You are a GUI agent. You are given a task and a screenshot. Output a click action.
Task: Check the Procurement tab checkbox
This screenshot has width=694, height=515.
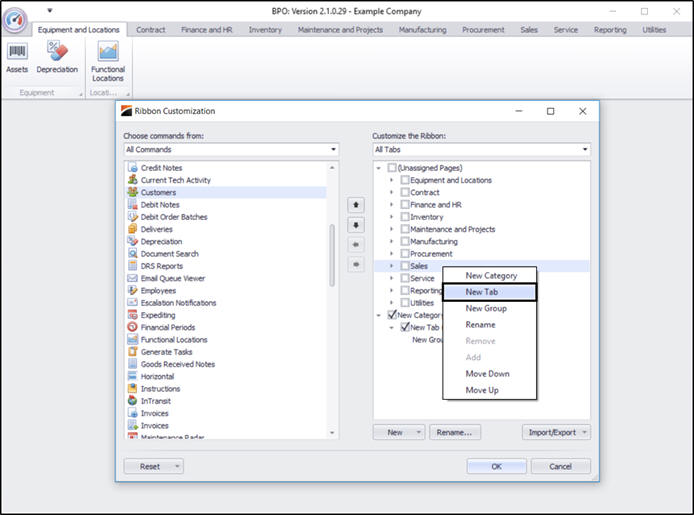click(405, 254)
